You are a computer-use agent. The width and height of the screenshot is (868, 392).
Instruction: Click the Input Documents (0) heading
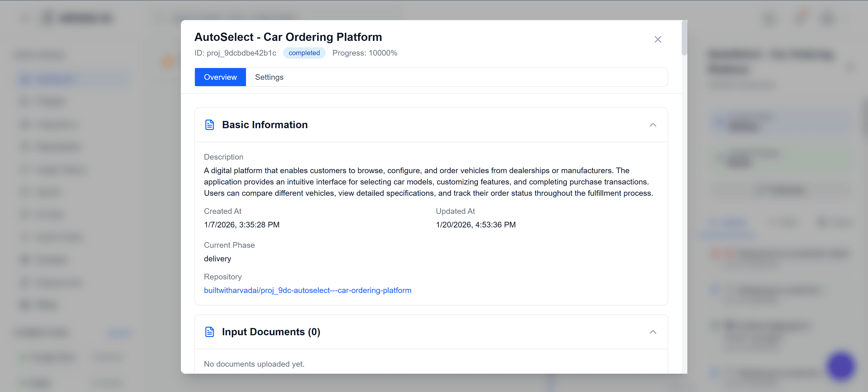(x=271, y=332)
